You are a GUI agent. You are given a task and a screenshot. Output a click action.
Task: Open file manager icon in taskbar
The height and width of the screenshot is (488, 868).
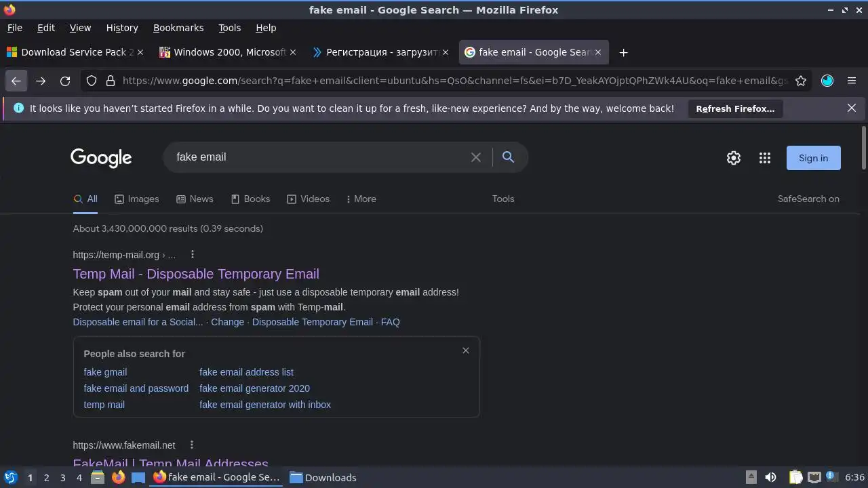tap(98, 477)
